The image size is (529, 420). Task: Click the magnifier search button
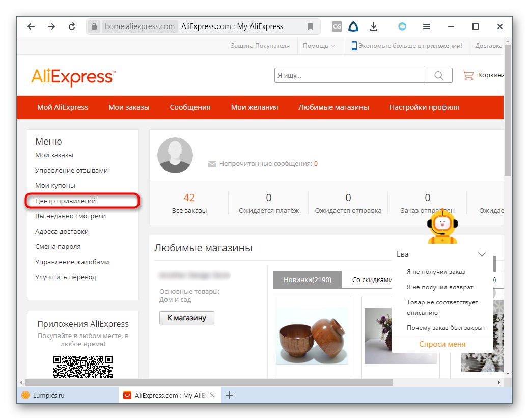click(439, 75)
